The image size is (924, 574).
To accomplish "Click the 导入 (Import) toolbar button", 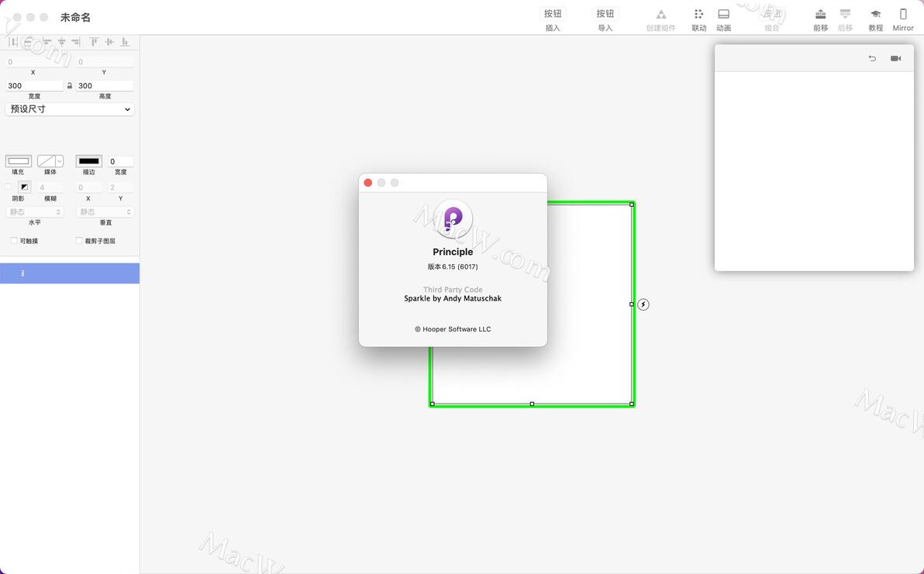I will [605, 14].
